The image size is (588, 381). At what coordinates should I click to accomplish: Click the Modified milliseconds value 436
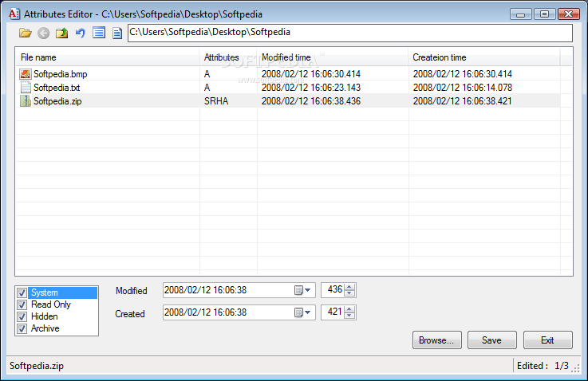[x=334, y=289]
